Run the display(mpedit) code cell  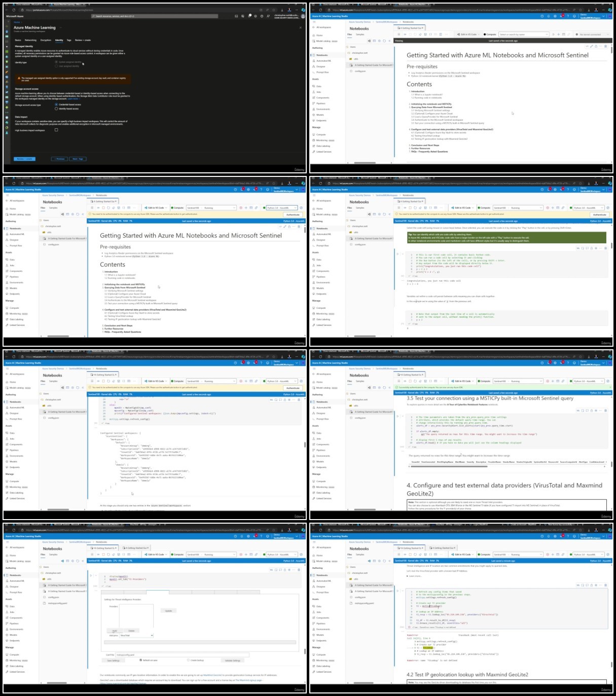coord(91,575)
